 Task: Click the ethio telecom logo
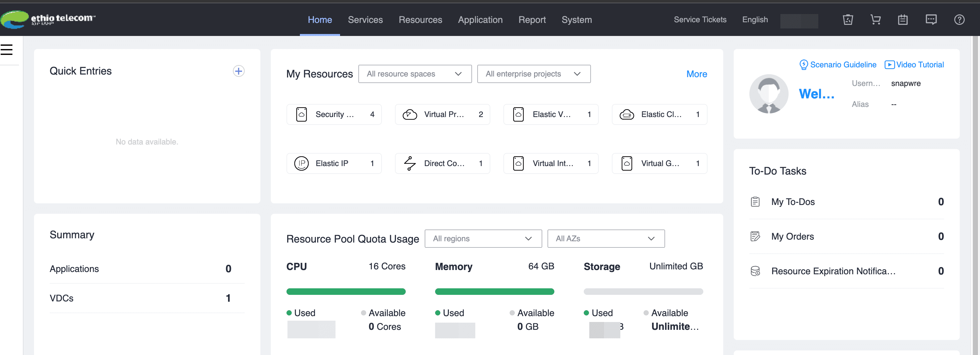[48, 19]
